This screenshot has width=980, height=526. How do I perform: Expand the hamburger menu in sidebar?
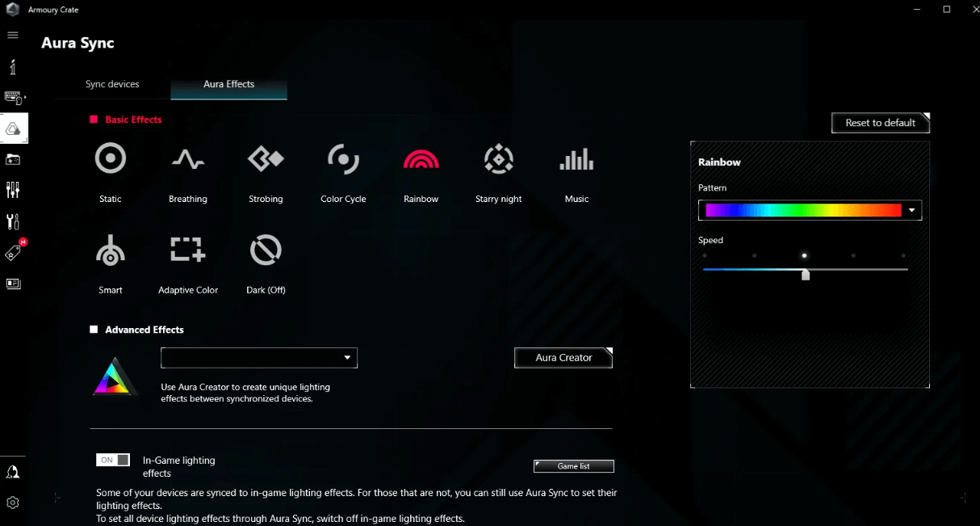point(13,36)
